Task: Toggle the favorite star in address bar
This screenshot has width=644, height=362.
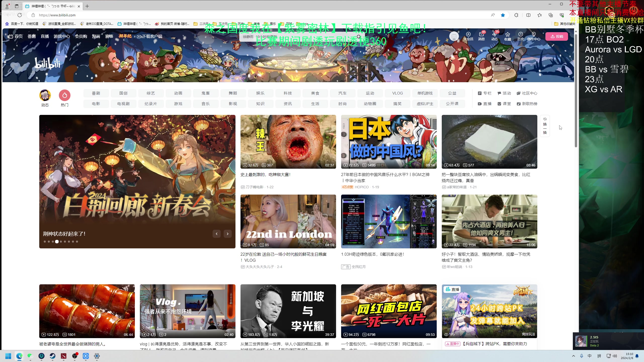Action: (x=503, y=15)
